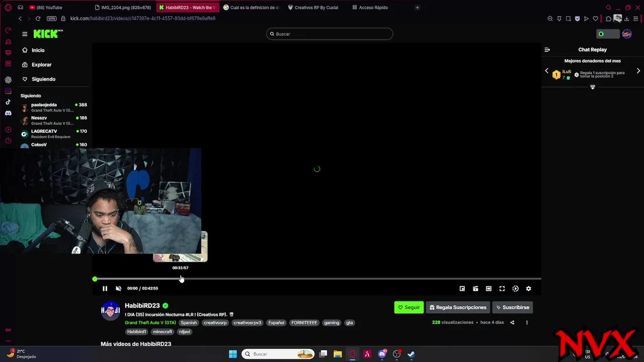Image resolution: width=644 pixels, height=362 pixels.
Task: Collapse the Chat Replay panel
Action: pos(547,50)
